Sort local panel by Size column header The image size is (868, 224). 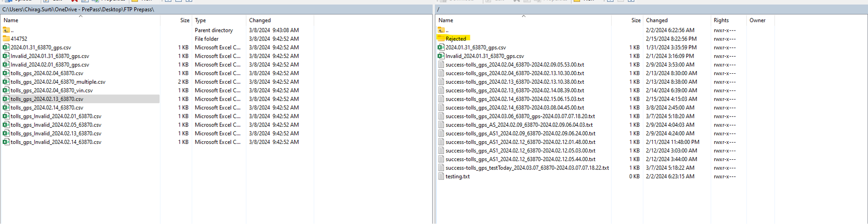coord(185,20)
